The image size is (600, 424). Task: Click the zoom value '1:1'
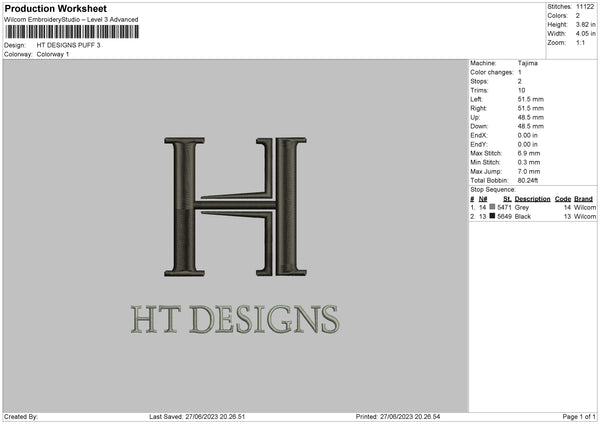click(580, 43)
